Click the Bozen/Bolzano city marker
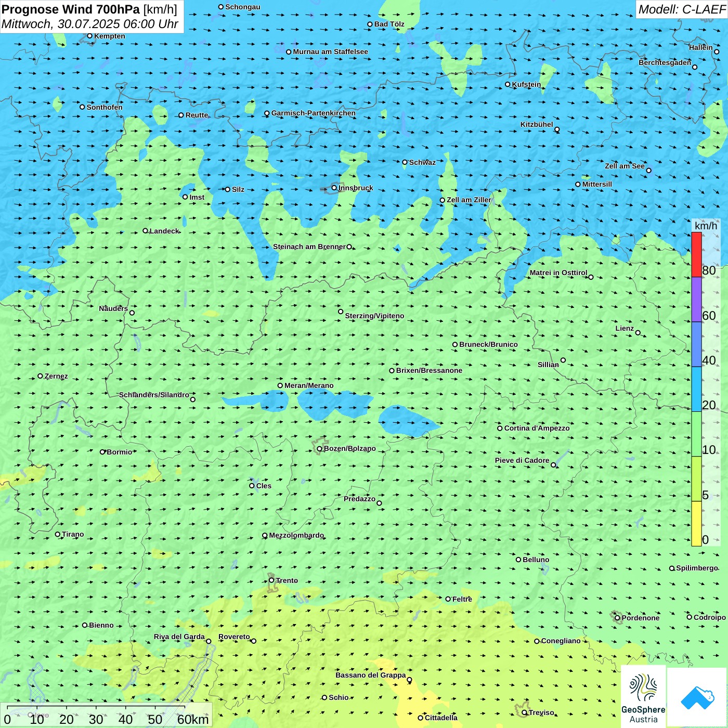Viewport: 728px width, 728px height. (x=319, y=449)
